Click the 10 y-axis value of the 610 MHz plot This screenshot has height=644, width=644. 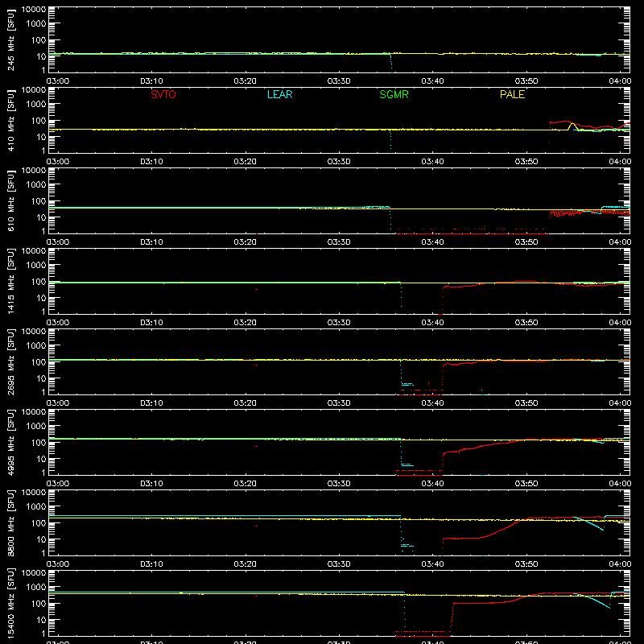pyautogui.click(x=41, y=217)
